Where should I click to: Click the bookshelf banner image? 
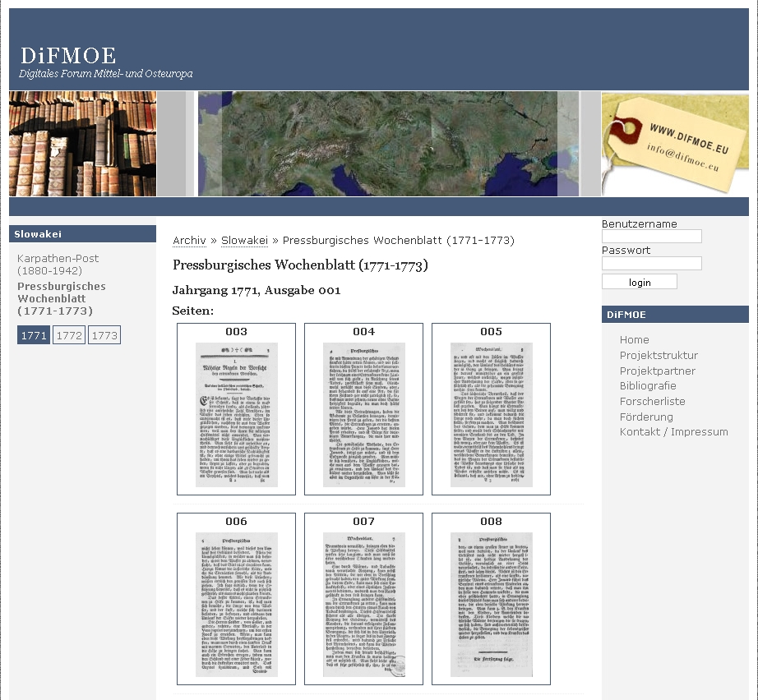pos(83,144)
